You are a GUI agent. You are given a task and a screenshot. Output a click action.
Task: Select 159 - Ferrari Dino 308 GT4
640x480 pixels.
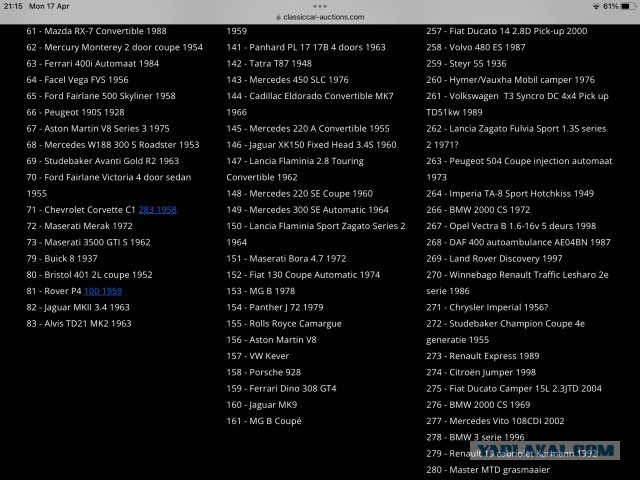pyautogui.click(x=282, y=389)
